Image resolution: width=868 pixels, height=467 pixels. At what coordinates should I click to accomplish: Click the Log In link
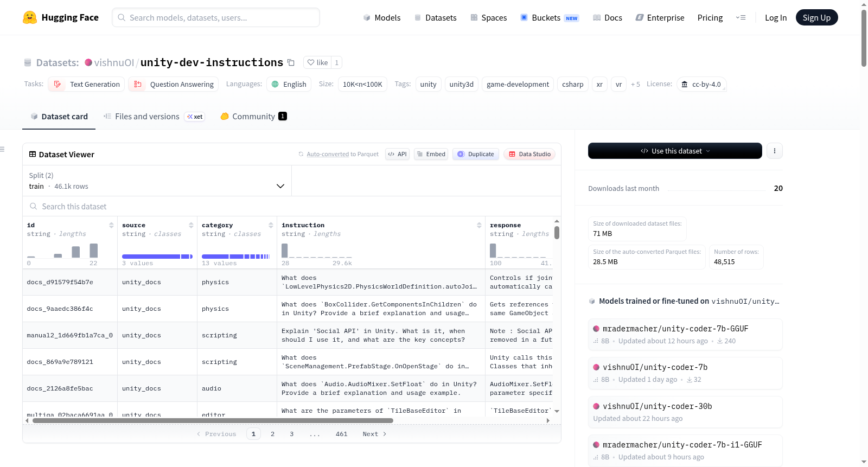pyautogui.click(x=776, y=17)
